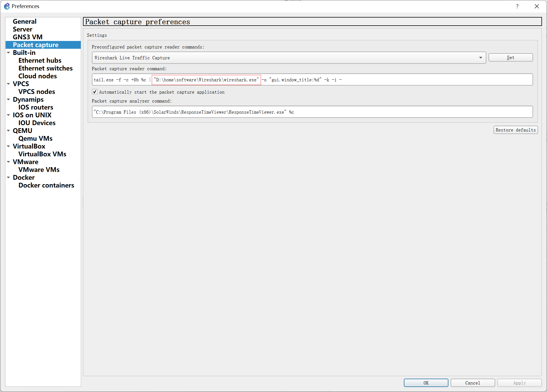
Task: Collapse the Docker tree section
Action: 8,177
